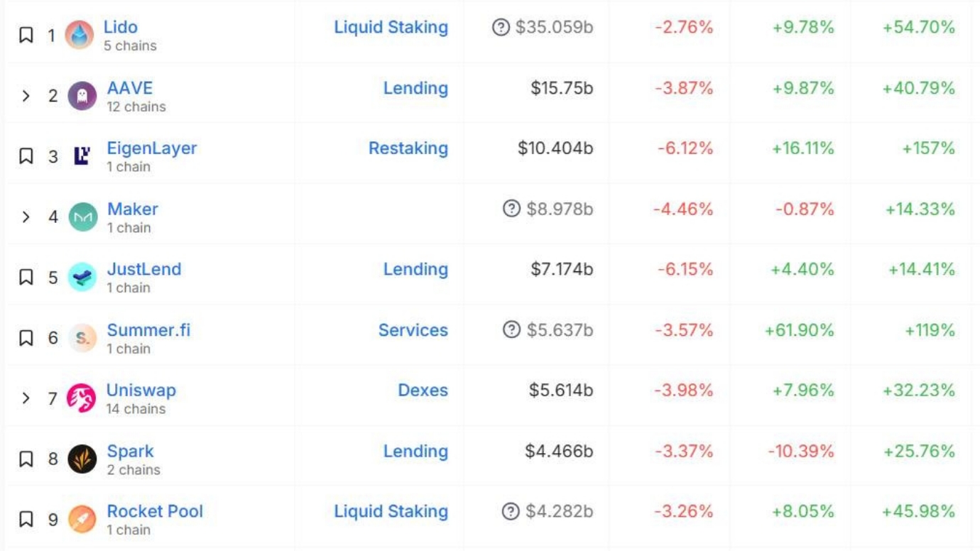Click the Spark logo icon
980x551 pixels.
pos(82,459)
